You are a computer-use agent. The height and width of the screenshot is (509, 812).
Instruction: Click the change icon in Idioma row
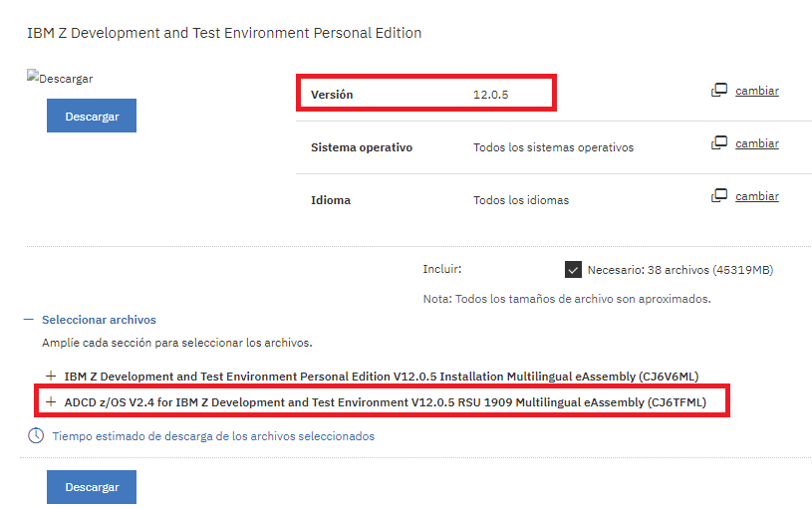tap(718, 196)
